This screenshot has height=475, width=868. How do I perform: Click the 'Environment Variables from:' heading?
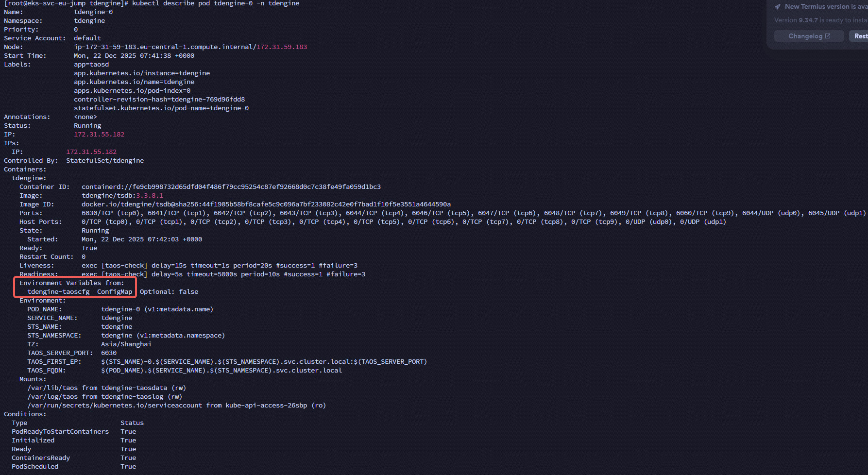[x=72, y=283]
